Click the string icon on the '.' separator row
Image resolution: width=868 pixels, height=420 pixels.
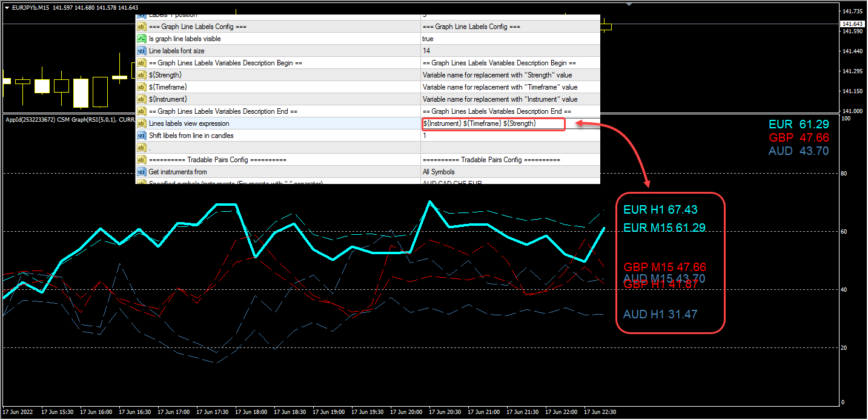(141, 148)
